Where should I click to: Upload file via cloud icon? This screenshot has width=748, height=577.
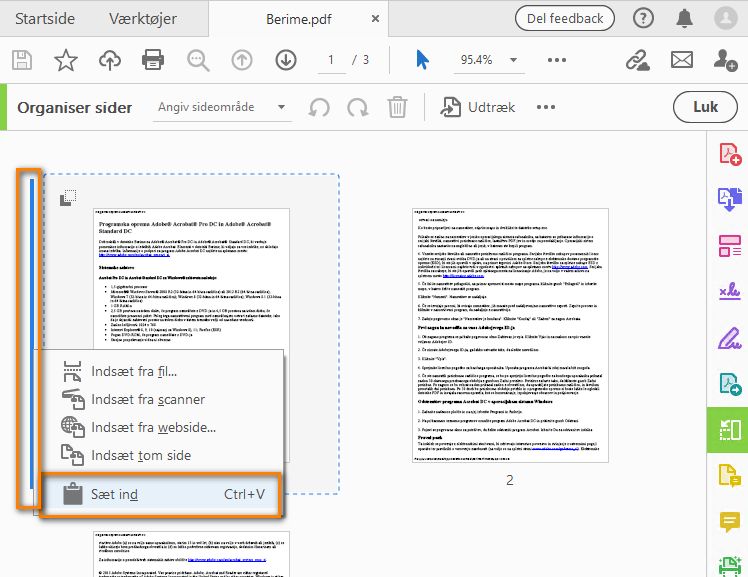coord(110,60)
